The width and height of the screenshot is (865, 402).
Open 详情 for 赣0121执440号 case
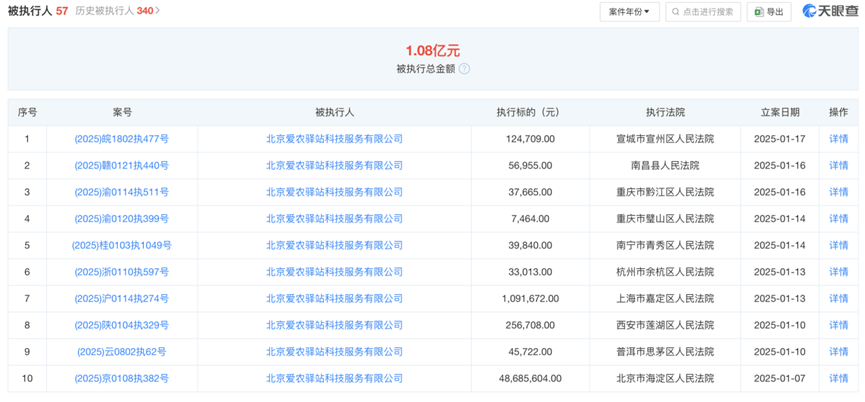pos(839,165)
